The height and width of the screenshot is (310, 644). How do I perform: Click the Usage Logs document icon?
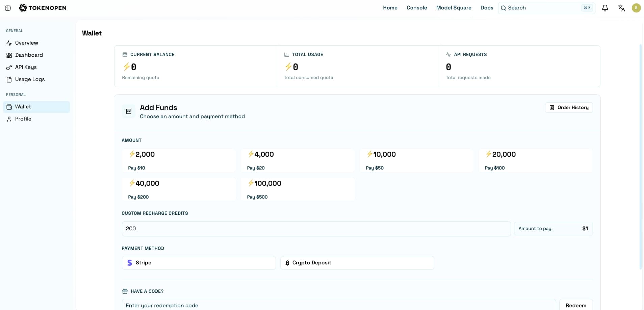click(x=9, y=80)
